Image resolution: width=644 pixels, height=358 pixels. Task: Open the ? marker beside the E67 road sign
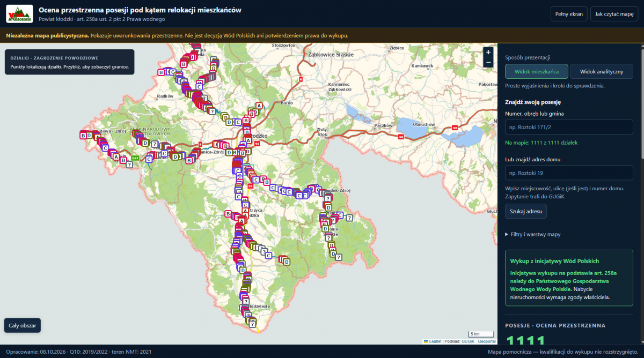tap(129, 165)
